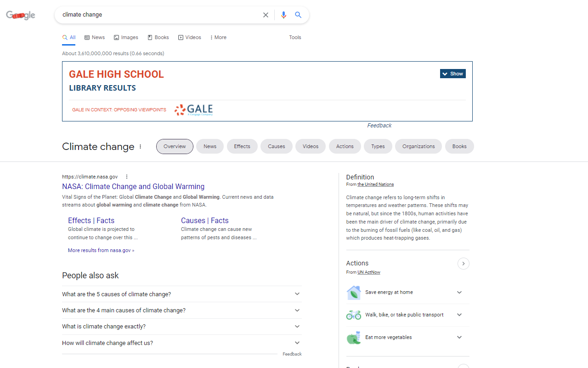Click the house icon for Save energy at home

354,293
